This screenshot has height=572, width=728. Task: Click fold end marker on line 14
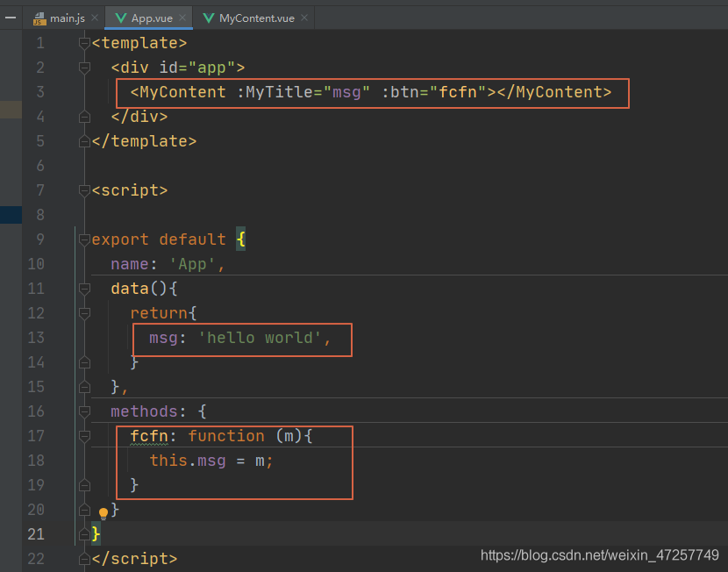click(x=84, y=362)
